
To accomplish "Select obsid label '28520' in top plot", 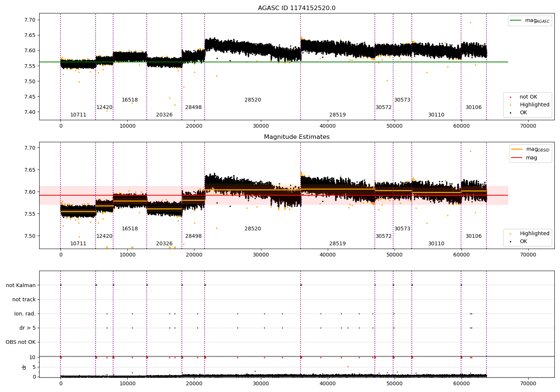I will click(x=253, y=100).
